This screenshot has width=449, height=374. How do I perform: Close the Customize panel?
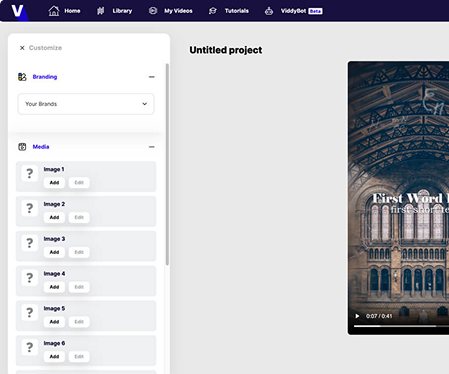pos(22,48)
